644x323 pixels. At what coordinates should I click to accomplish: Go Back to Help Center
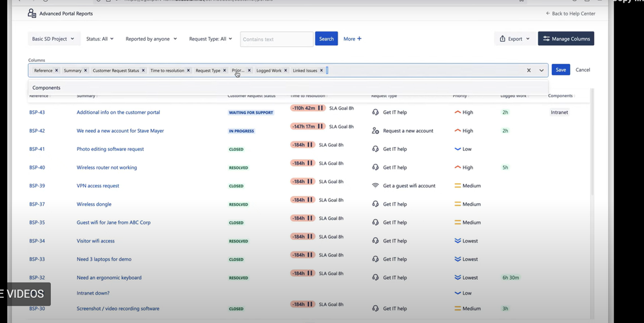(x=571, y=14)
